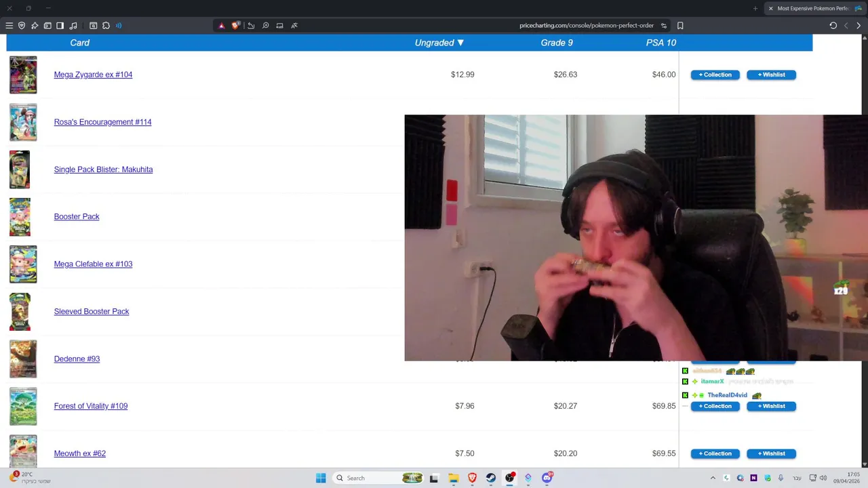The height and width of the screenshot is (488, 868).
Task: Open File Explorer from taskbar
Action: click(x=454, y=478)
